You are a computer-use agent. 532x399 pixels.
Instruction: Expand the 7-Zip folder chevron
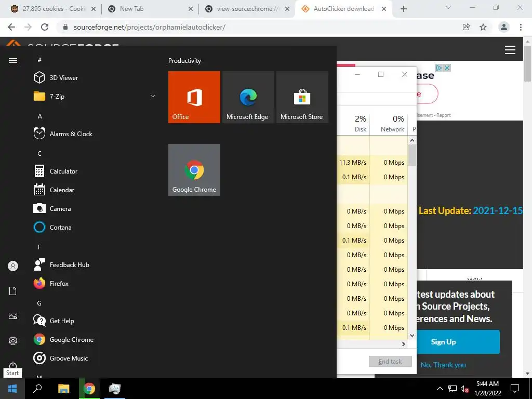153,96
